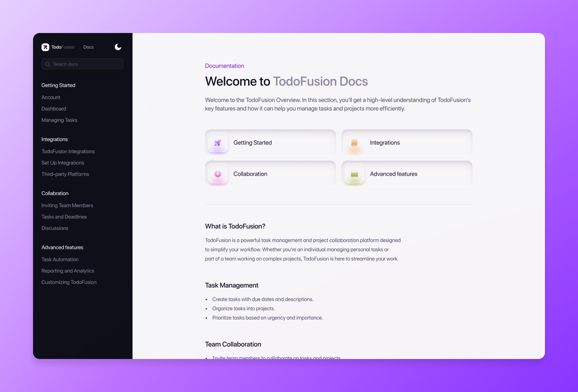578x392 pixels.
Task: Collapse the Getting Started sidebar section
Action: tap(58, 85)
